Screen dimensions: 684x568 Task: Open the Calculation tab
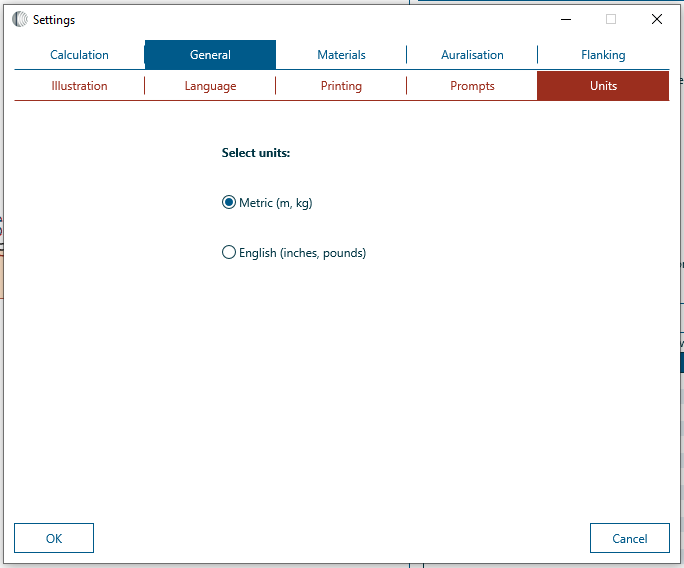(79, 55)
